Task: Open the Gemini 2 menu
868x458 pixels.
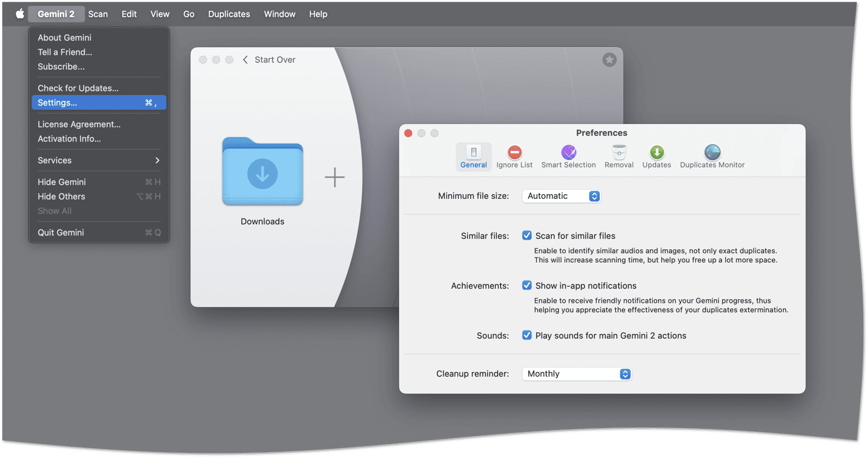Action: (x=56, y=14)
